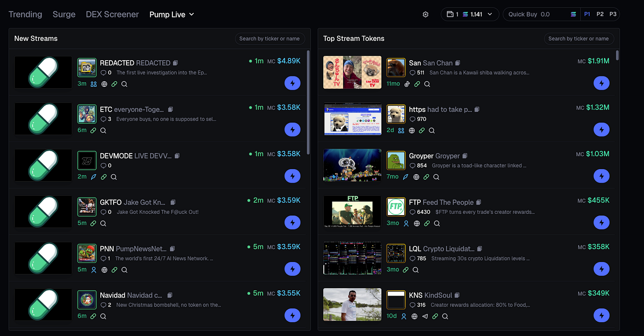Open the wallet balance dropdown showing 1.141
Image resolution: width=644 pixels, height=336 pixels.
[470, 14]
